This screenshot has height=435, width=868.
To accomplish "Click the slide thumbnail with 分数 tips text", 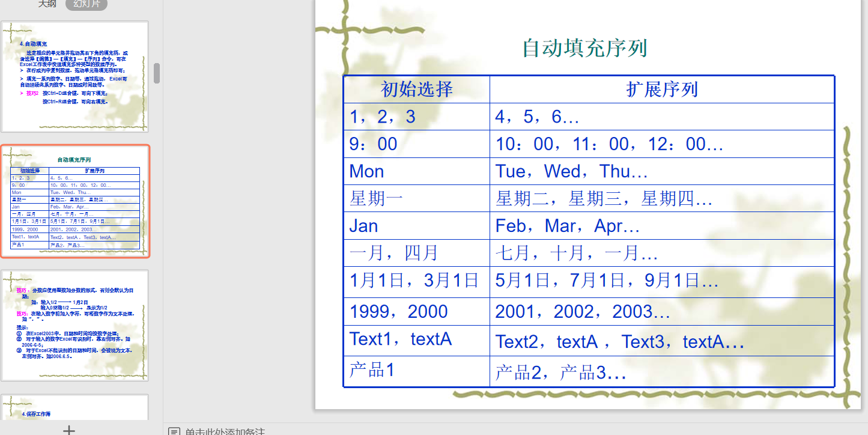I will coord(74,325).
